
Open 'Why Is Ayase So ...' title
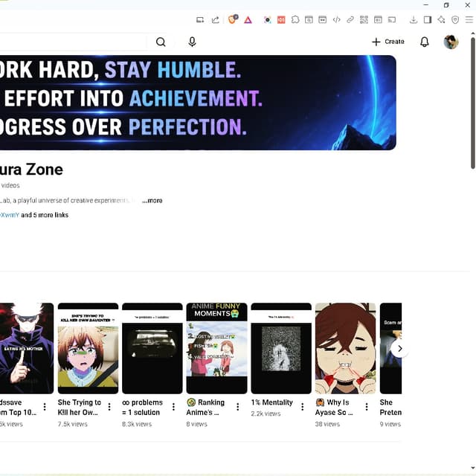click(x=334, y=408)
